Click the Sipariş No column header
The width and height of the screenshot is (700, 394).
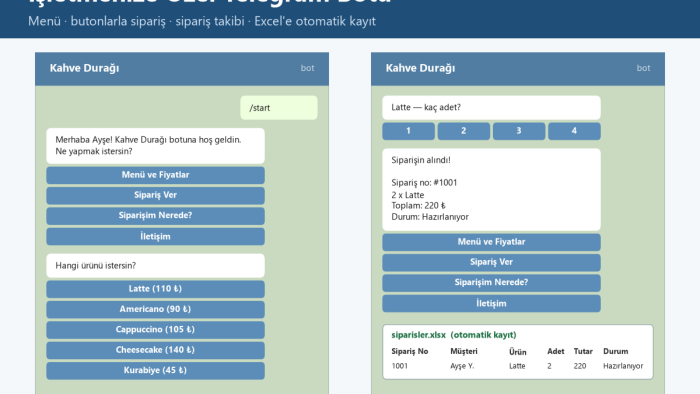pos(410,352)
